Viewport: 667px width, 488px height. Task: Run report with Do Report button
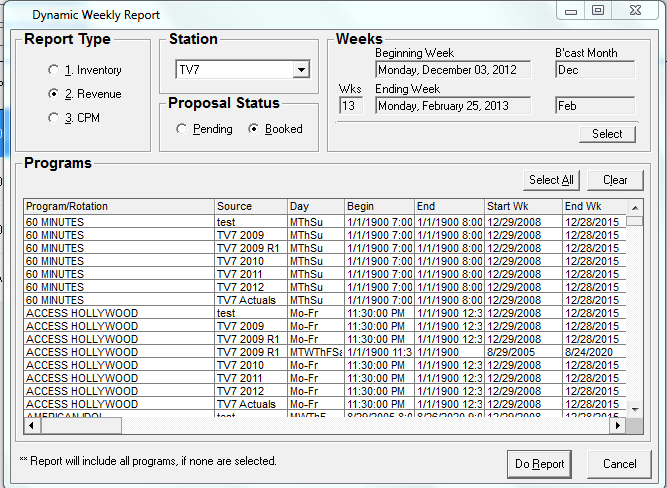pyautogui.click(x=539, y=464)
